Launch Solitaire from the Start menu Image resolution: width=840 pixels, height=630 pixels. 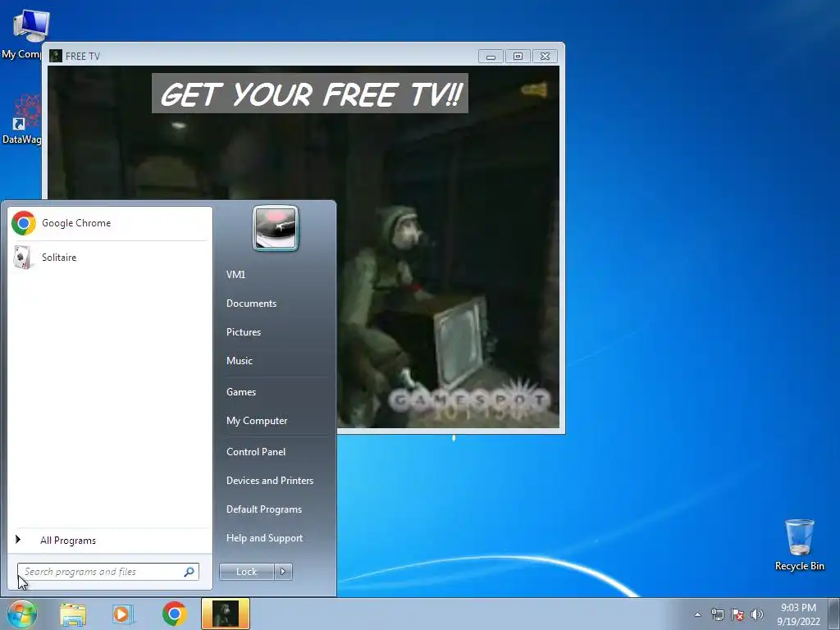tap(110, 258)
